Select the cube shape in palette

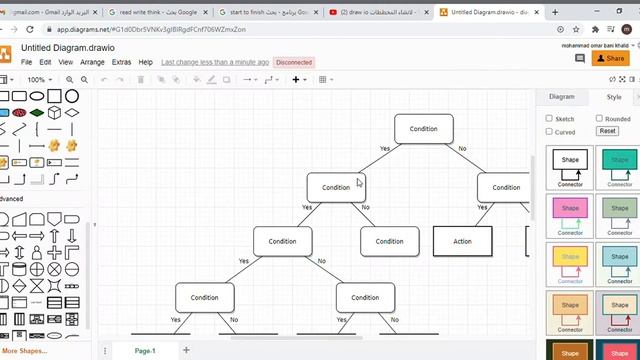54,113
